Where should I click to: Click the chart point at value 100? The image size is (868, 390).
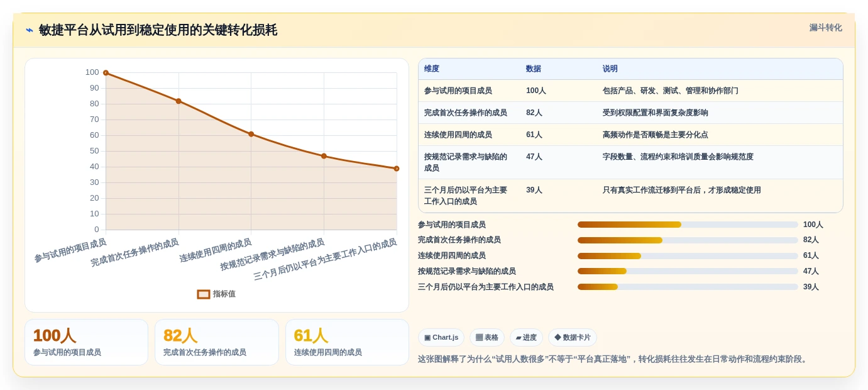[x=106, y=73]
